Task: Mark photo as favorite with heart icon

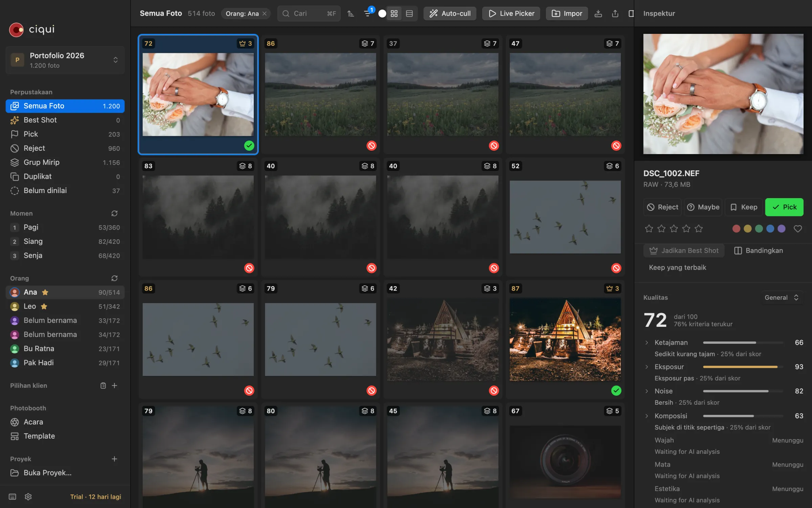Action: [797, 229]
